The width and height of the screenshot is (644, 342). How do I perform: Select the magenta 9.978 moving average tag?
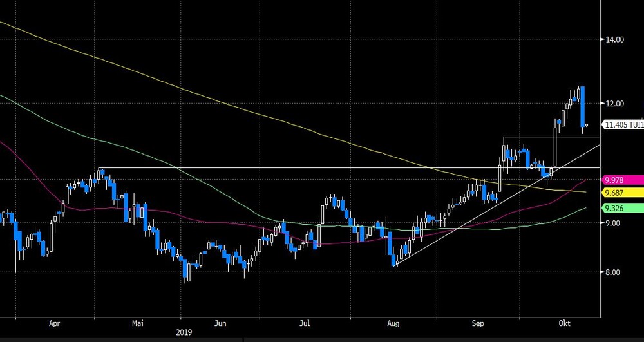623,180
